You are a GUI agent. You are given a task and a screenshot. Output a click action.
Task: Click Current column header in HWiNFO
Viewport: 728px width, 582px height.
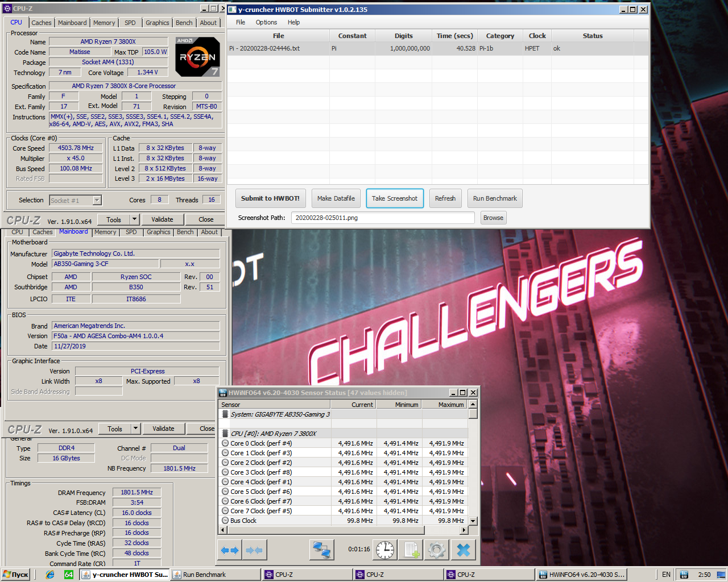(x=353, y=405)
